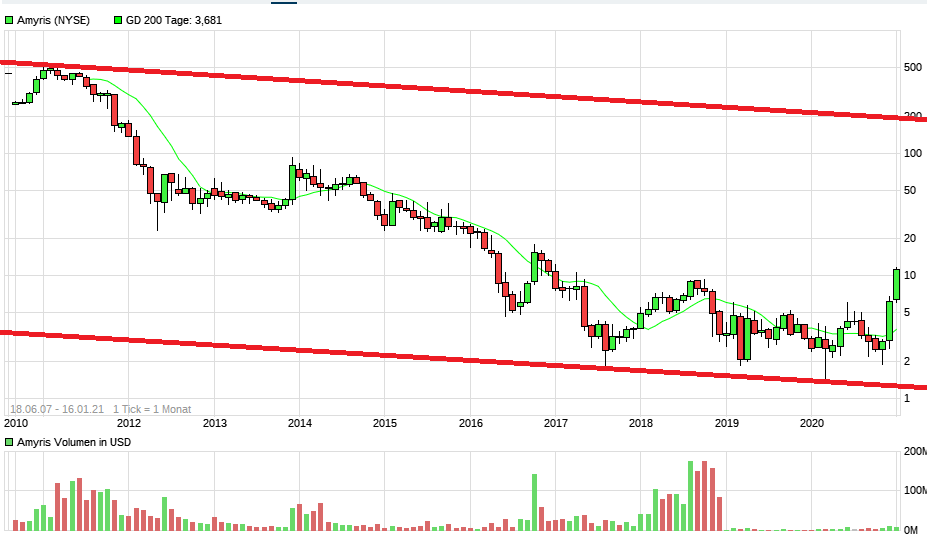927x542 pixels.
Task: Select the 2013 label on time axis
Action: pyautogui.click(x=214, y=424)
